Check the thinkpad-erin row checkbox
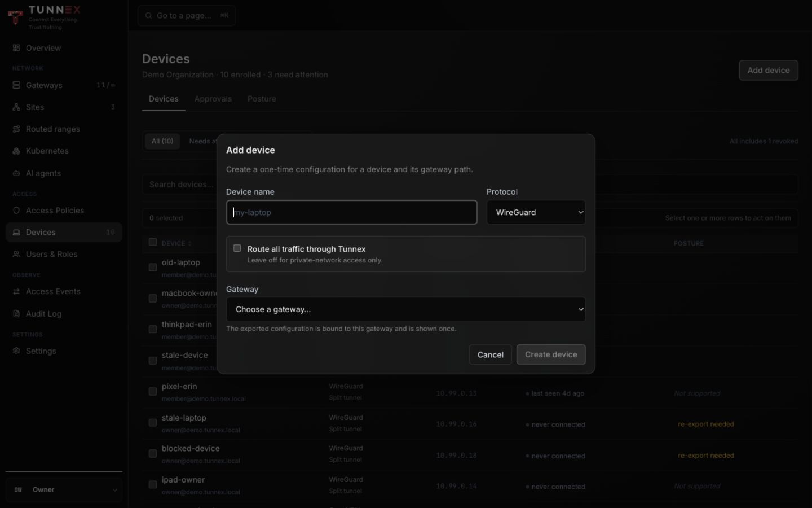Screen dimensions: 812x508 153,329
